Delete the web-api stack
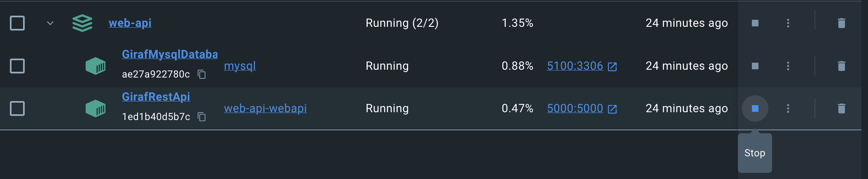Image resolution: width=868 pixels, height=179 pixels. (841, 23)
